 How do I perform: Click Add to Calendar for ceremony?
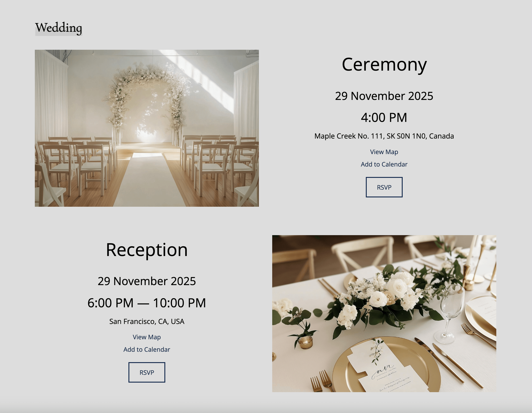(x=383, y=164)
